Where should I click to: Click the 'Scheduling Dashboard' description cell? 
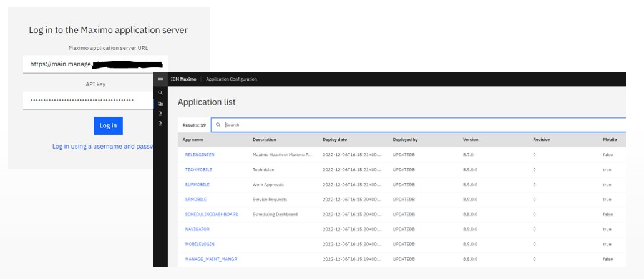pyautogui.click(x=275, y=215)
